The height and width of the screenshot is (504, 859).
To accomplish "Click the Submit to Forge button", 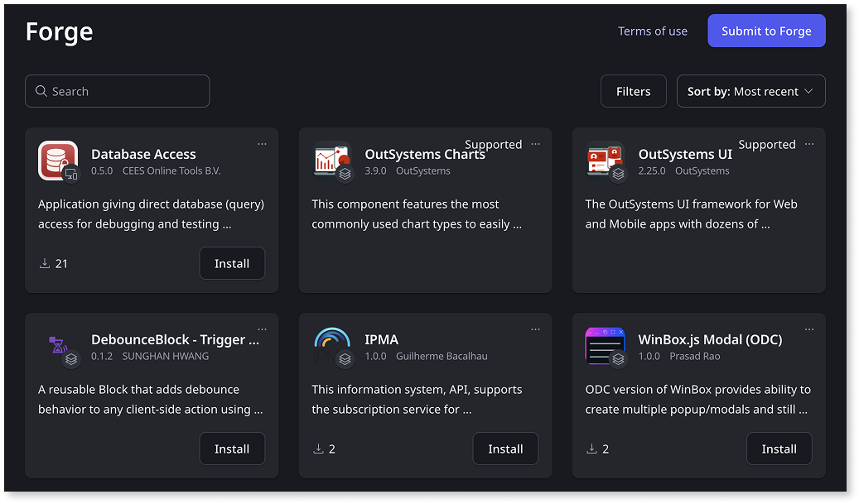I will coord(766,31).
